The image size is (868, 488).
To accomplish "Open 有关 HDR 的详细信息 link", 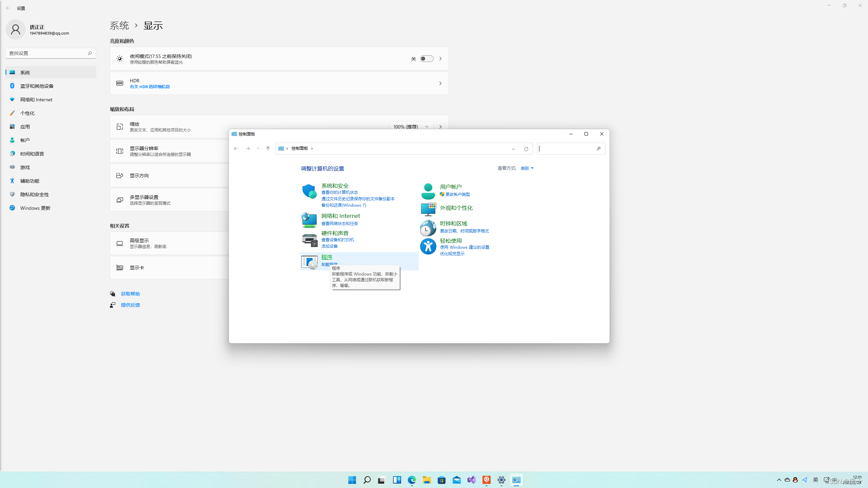I will tap(150, 87).
